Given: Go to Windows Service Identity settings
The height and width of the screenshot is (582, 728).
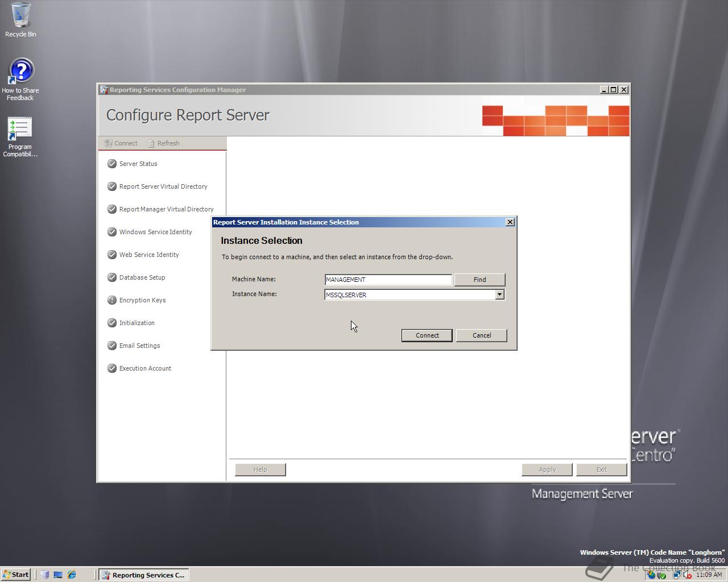Looking at the screenshot, I should click(x=155, y=232).
